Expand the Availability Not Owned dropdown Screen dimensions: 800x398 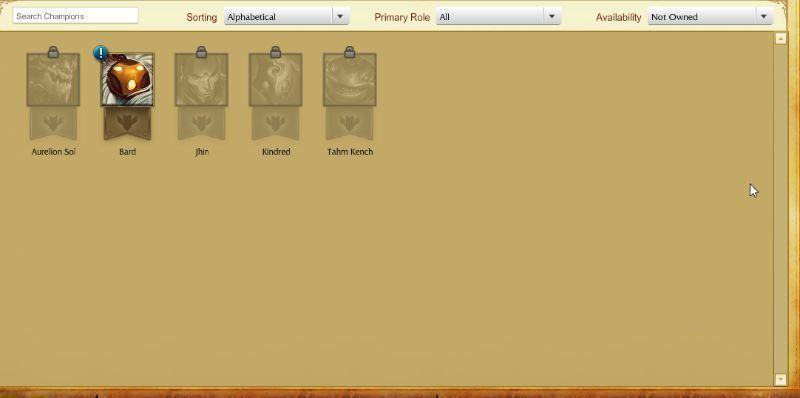click(710, 16)
